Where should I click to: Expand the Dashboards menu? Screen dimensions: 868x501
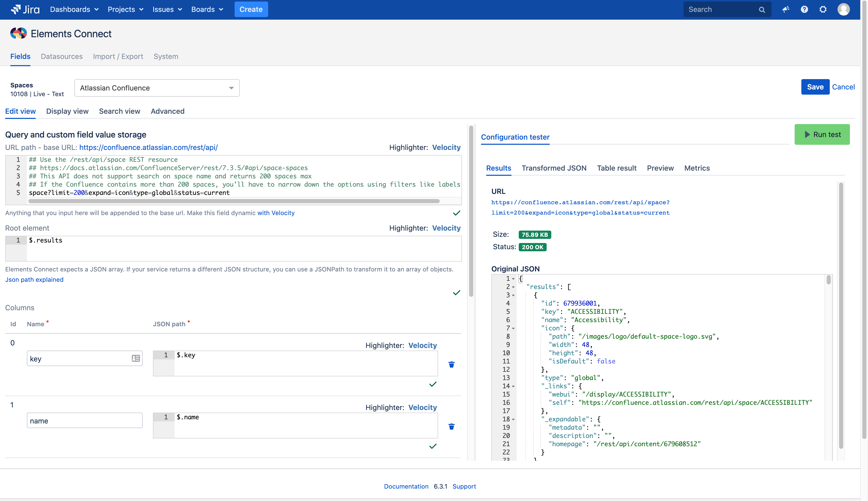coord(74,9)
